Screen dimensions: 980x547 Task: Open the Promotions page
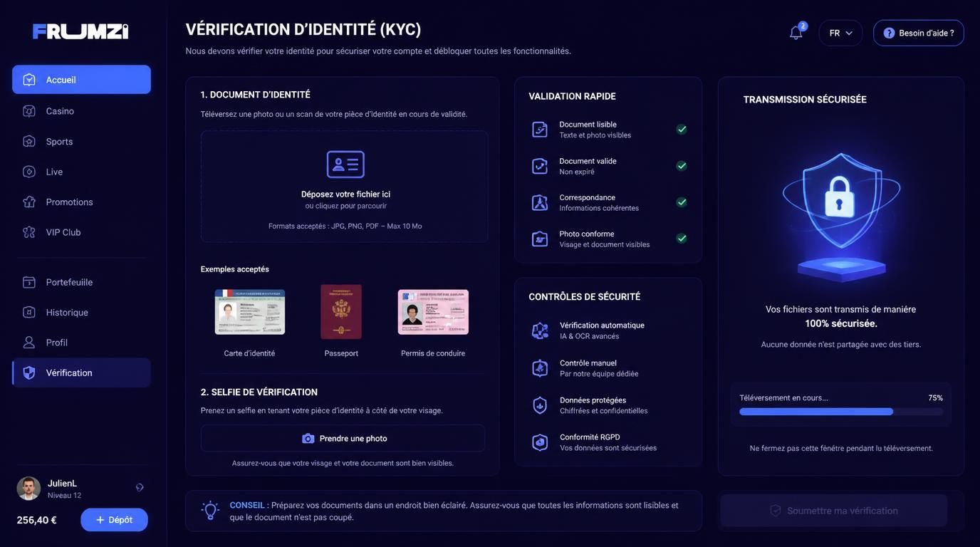(81, 202)
